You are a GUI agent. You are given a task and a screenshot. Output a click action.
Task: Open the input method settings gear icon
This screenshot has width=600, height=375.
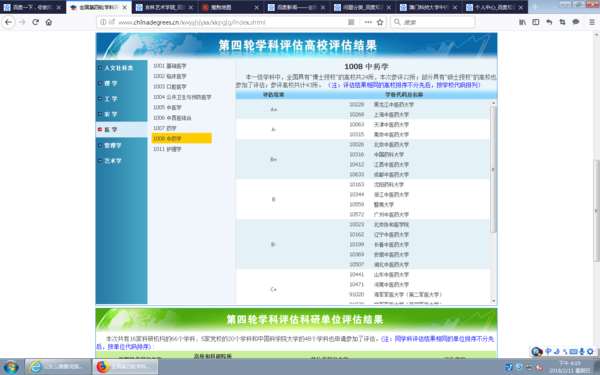[x=590, y=351]
